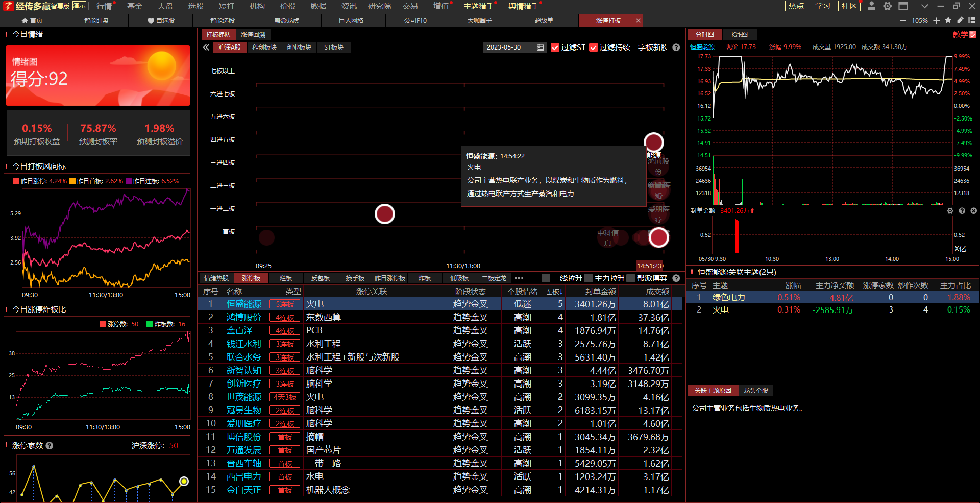
Task: Click the window layout icon in title bar
Action: (x=903, y=6)
